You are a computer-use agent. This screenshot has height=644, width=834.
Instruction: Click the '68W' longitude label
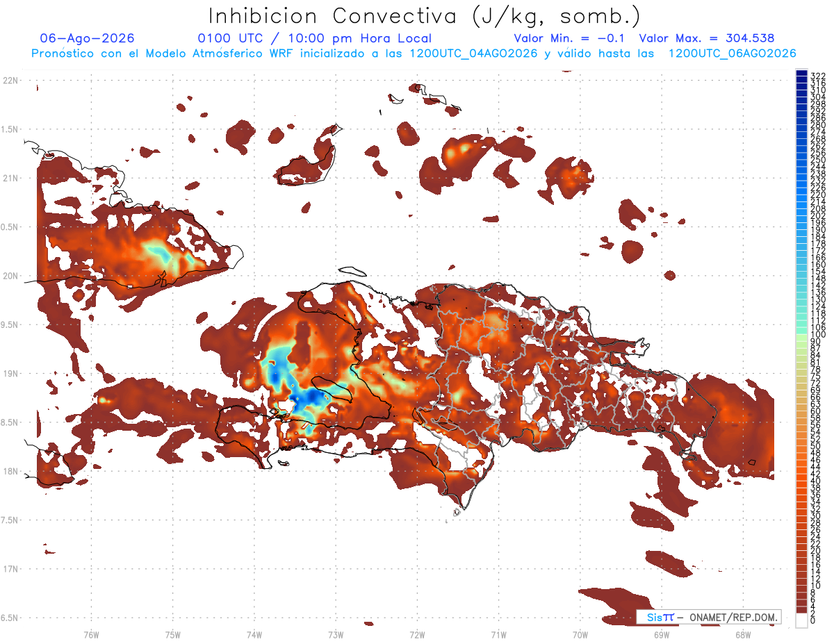click(743, 635)
